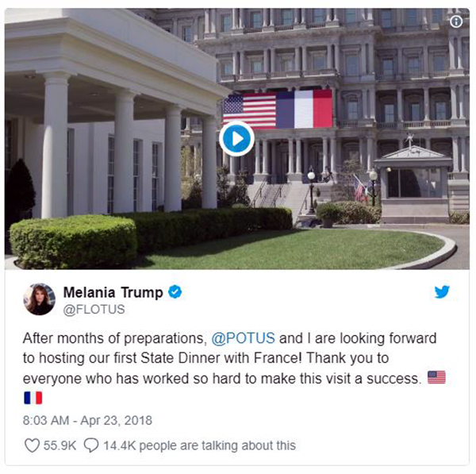Screen dimensions: 476x474
Task: Open the 8:03 AM - Apr 23, 2018 timestamp
Action: pyautogui.click(x=87, y=421)
